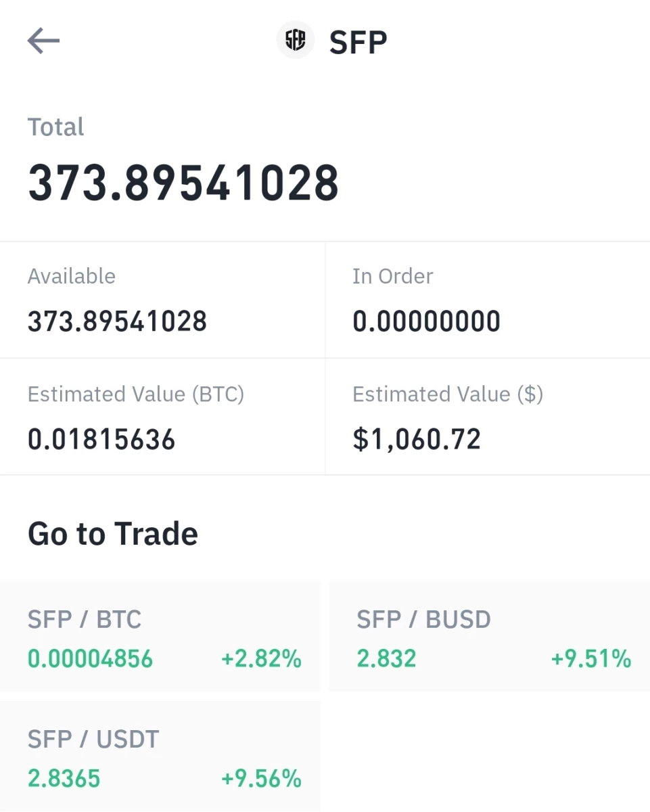This screenshot has width=650, height=812.
Task: Open the SFP / BTC trading pair
Action: click(160, 636)
